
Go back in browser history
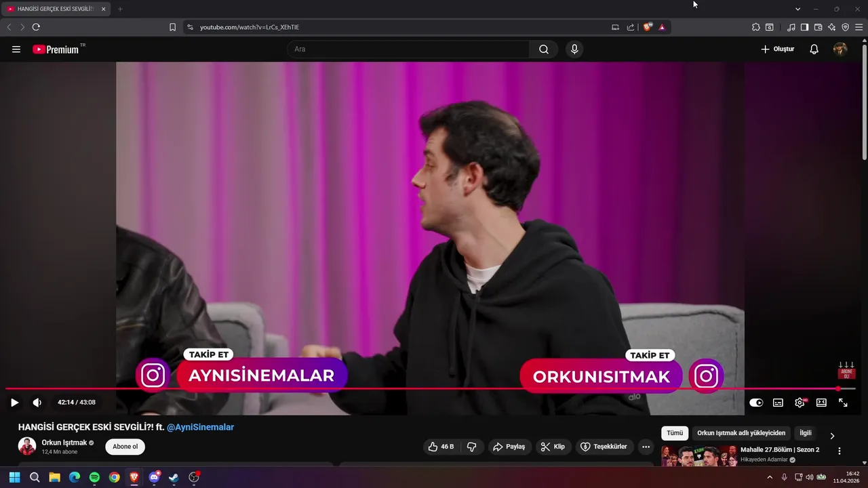9,27
